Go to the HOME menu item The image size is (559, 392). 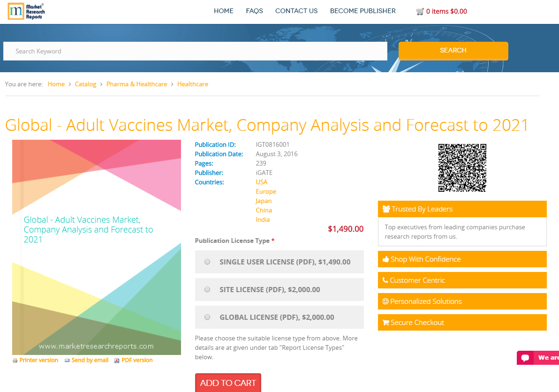(224, 11)
